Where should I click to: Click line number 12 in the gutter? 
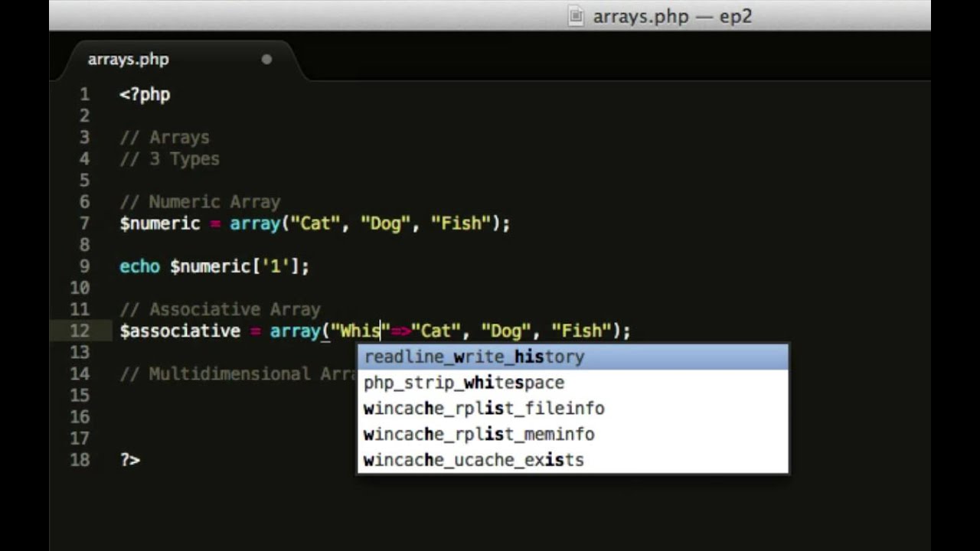coord(80,331)
